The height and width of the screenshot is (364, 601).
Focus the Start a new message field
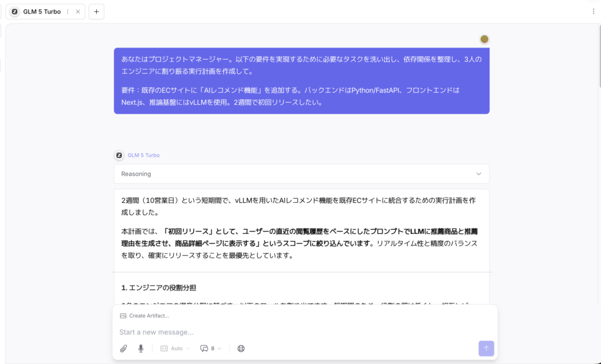(x=293, y=332)
